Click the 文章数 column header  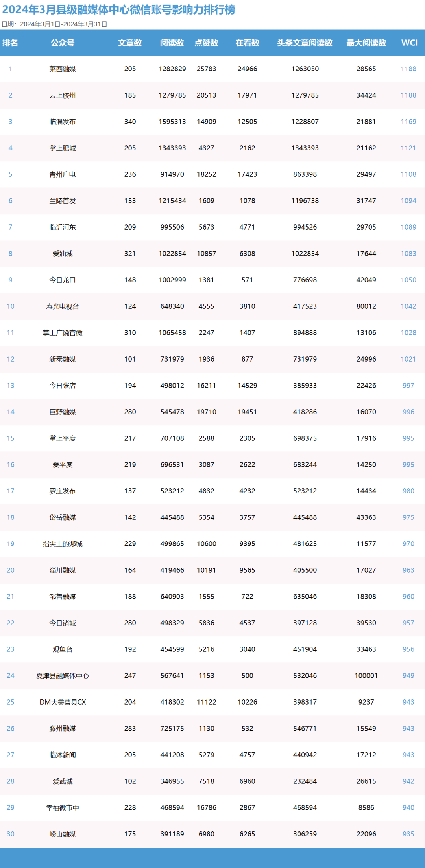(130, 43)
